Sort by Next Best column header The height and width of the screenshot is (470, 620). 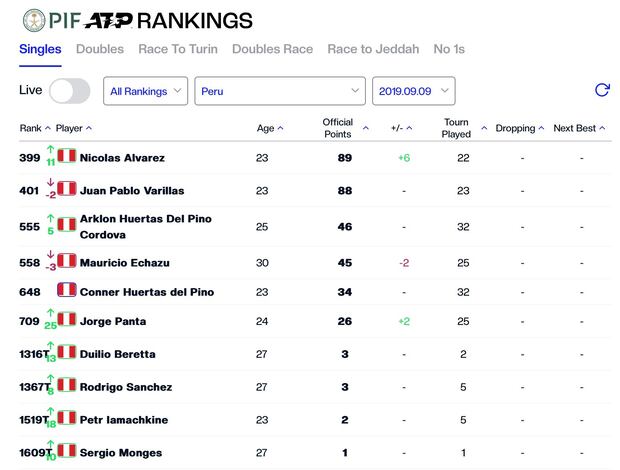coord(575,128)
